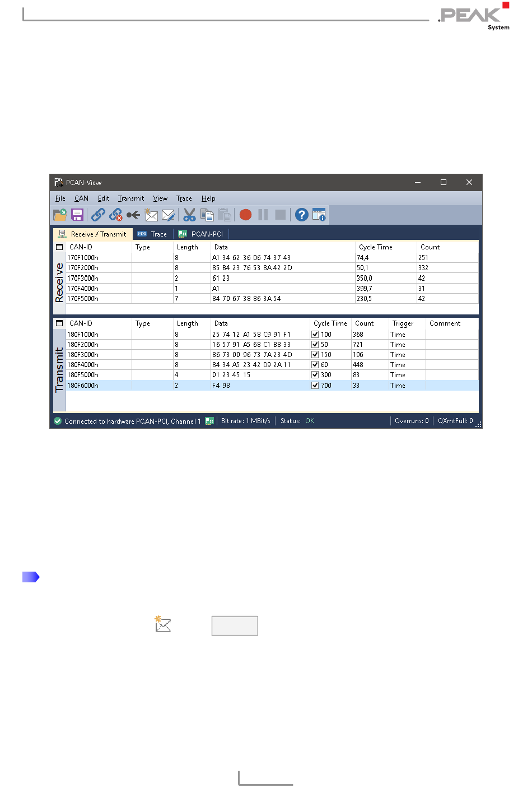Open the Transmit menu
The height and width of the screenshot is (797, 532).
pyautogui.click(x=131, y=198)
